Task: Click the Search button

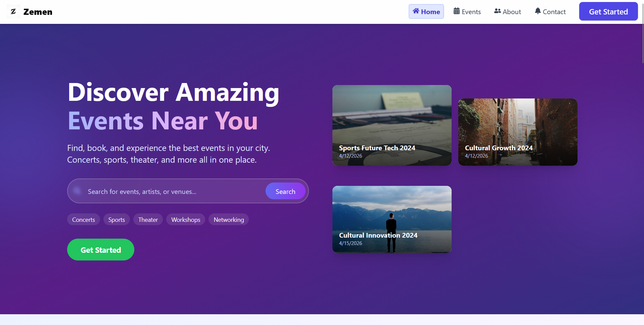Action: (285, 191)
